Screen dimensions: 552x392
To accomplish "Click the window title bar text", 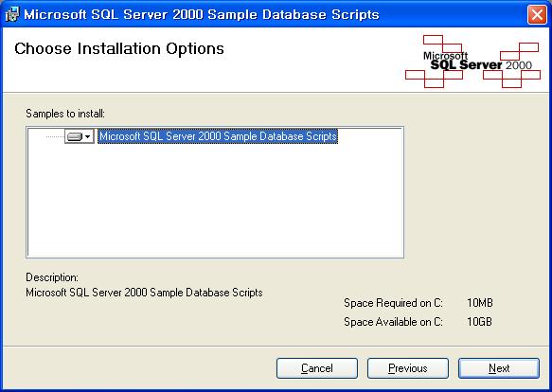I will click(x=202, y=15).
